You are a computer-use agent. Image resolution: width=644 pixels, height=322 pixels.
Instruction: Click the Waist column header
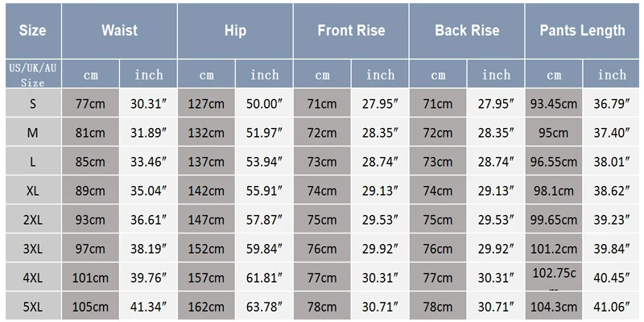(x=119, y=31)
